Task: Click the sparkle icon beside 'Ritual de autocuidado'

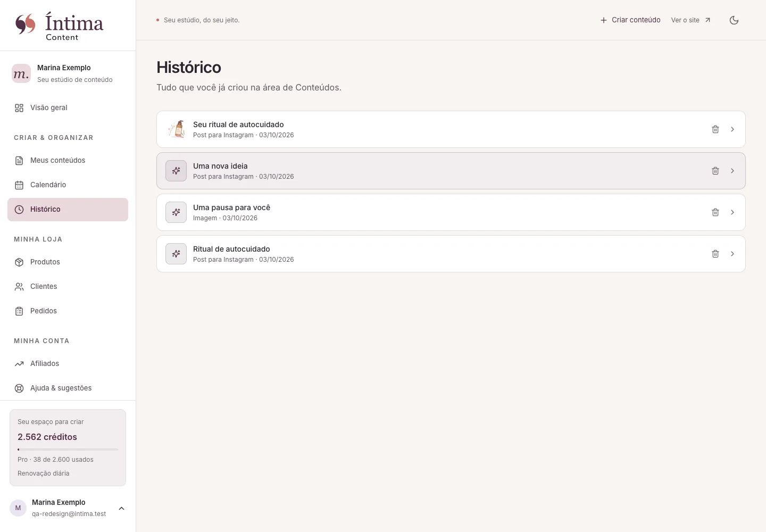Action: 176,254
